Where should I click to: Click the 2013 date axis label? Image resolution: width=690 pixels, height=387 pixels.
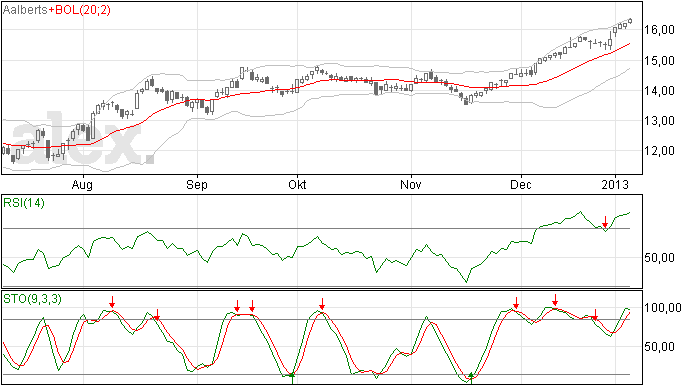[615, 184]
